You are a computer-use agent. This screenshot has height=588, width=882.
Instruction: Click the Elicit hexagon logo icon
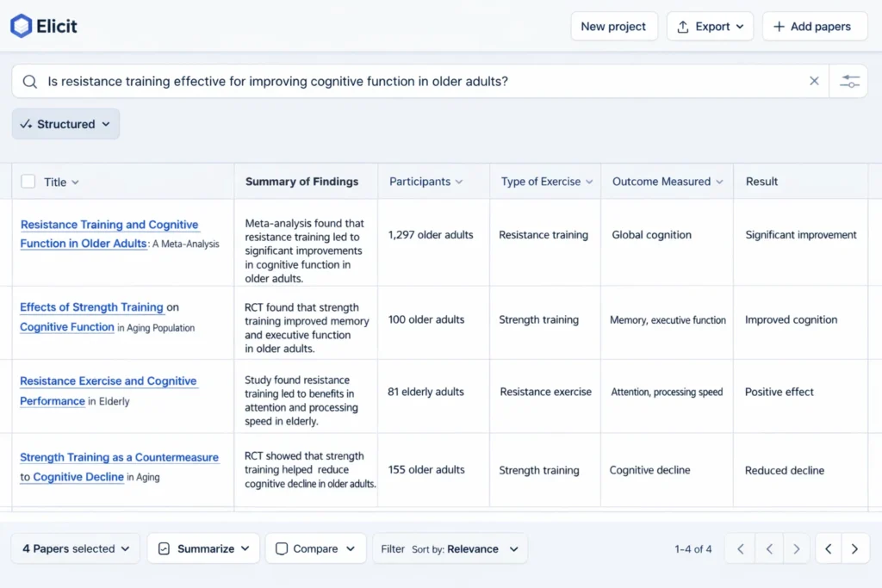coord(22,26)
